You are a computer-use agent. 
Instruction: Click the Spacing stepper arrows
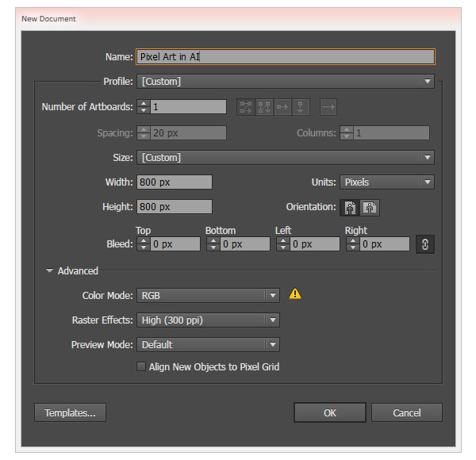(x=144, y=133)
